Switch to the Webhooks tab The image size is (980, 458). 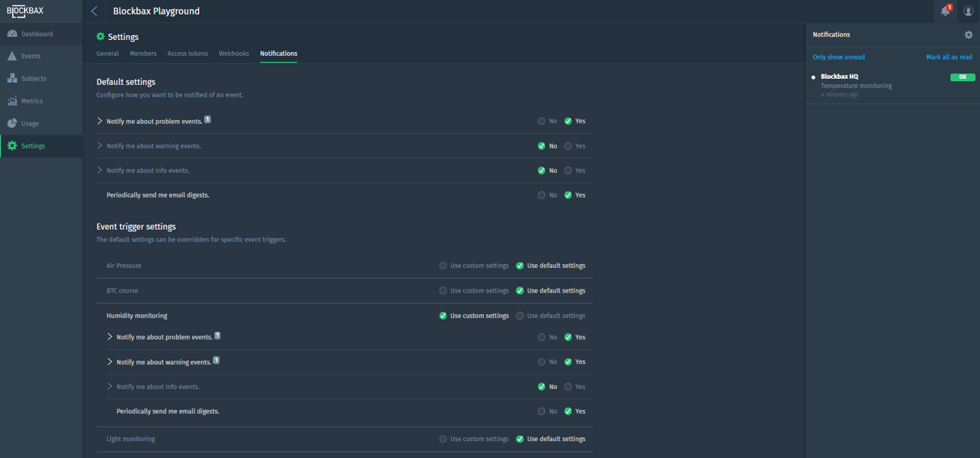[234, 53]
